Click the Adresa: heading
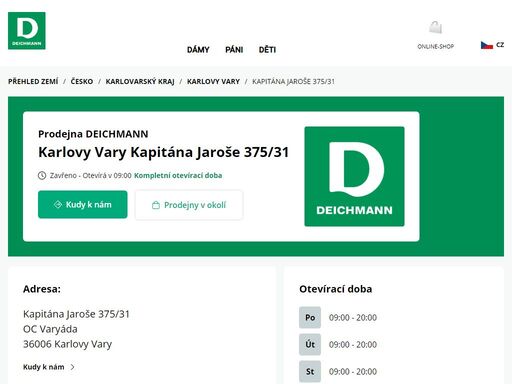The height and width of the screenshot is (384, 512). click(42, 289)
